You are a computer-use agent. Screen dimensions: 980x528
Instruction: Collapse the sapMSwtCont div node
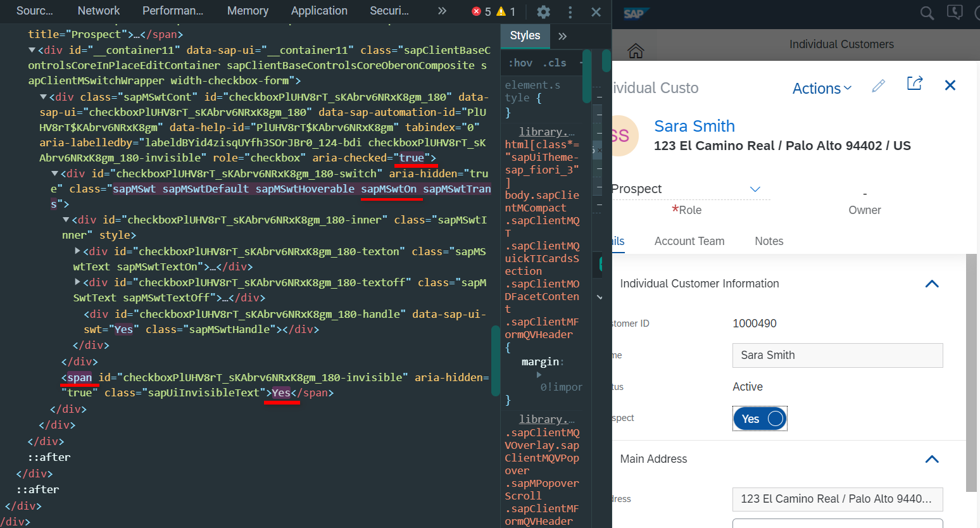pyautogui.click(x=43, y=97)
